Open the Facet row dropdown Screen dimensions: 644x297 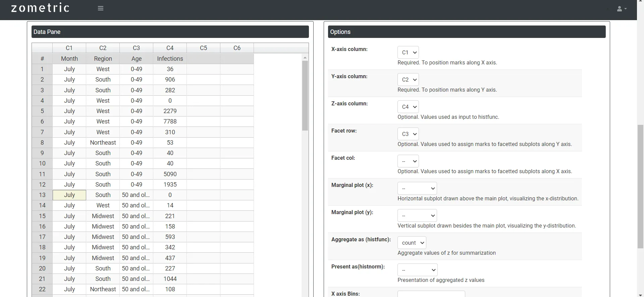408,134
